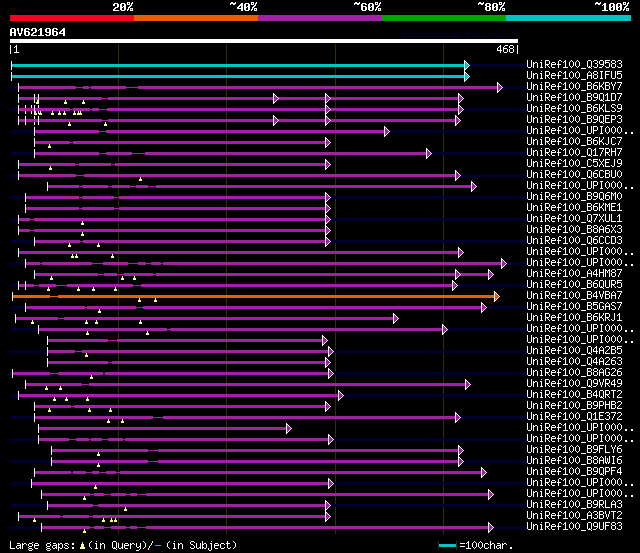Click the red ~20% identity legend segment
The image size is (640, 553).
click(x=72, y=18)
